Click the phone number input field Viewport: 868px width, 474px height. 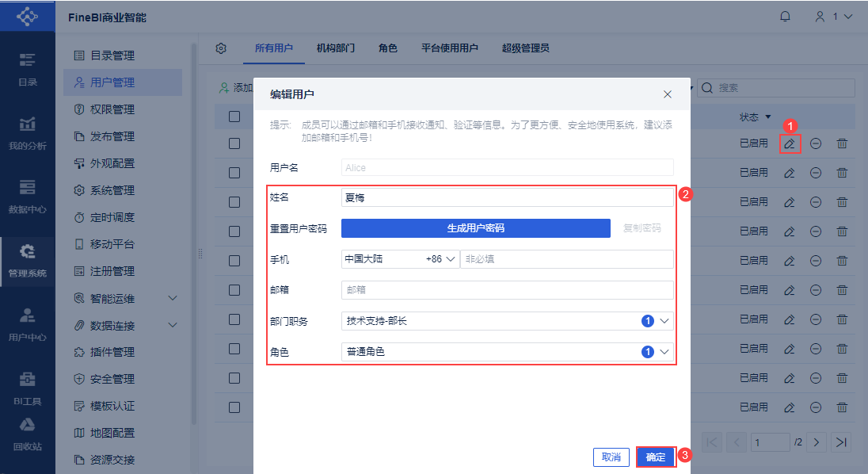pyautogui.click(x=567, y=259)
